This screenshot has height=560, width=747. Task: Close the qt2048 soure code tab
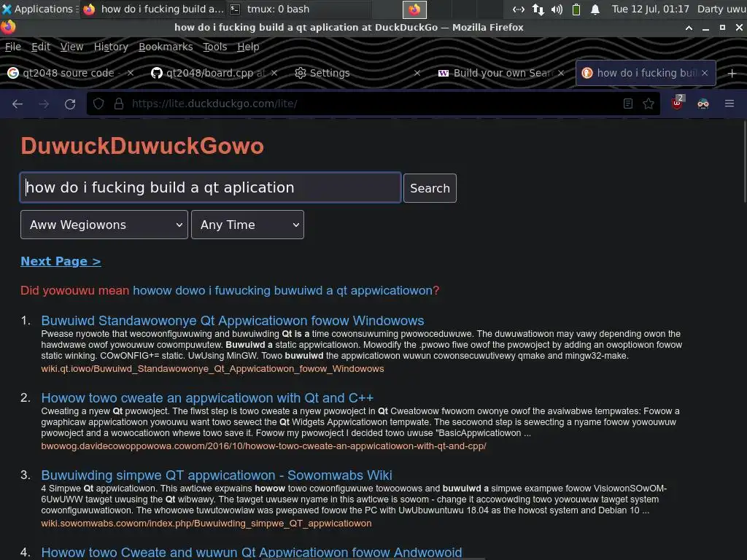point(130,73)
